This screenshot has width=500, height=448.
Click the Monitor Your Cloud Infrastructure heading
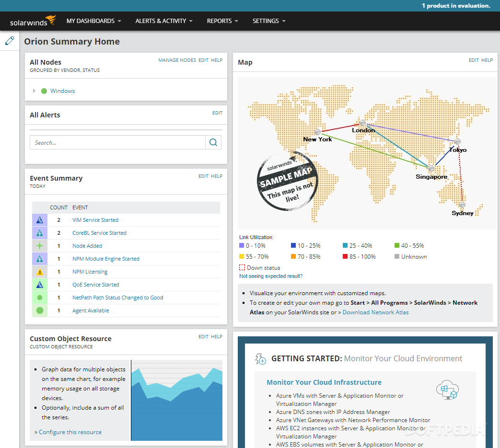coord(324,382)
